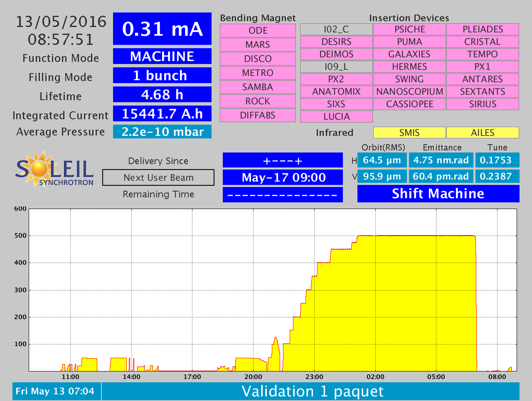Click the HERMES beamline indicator
The image size is (532, 401).
pos(409,66)
